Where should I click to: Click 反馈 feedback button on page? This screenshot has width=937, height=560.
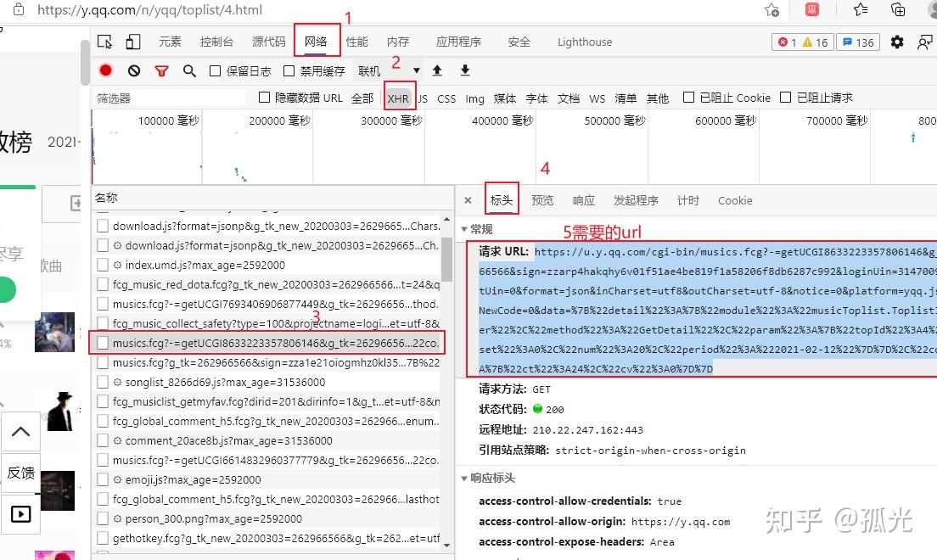coord(21,473)
